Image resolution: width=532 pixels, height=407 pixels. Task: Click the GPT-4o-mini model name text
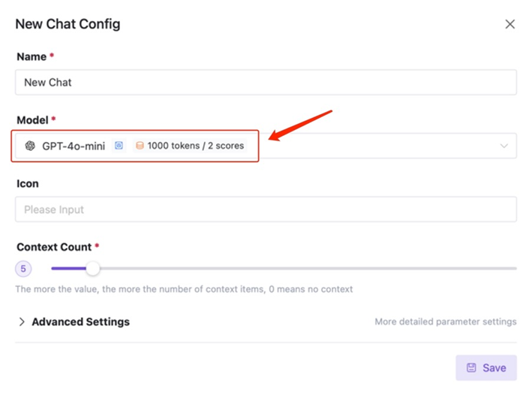click(x=74, y=146)
